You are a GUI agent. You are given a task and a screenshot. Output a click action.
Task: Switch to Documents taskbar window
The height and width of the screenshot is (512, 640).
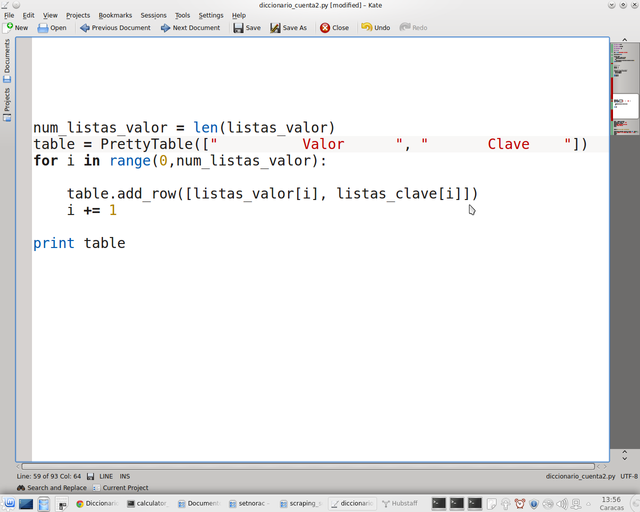pyautogui.click(x=198, y=503)
